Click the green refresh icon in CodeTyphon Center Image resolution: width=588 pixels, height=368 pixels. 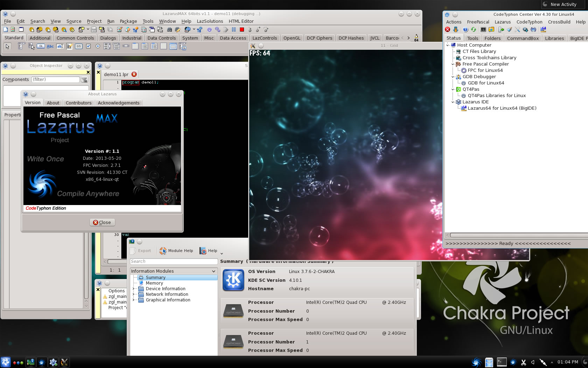pos(474,29)
